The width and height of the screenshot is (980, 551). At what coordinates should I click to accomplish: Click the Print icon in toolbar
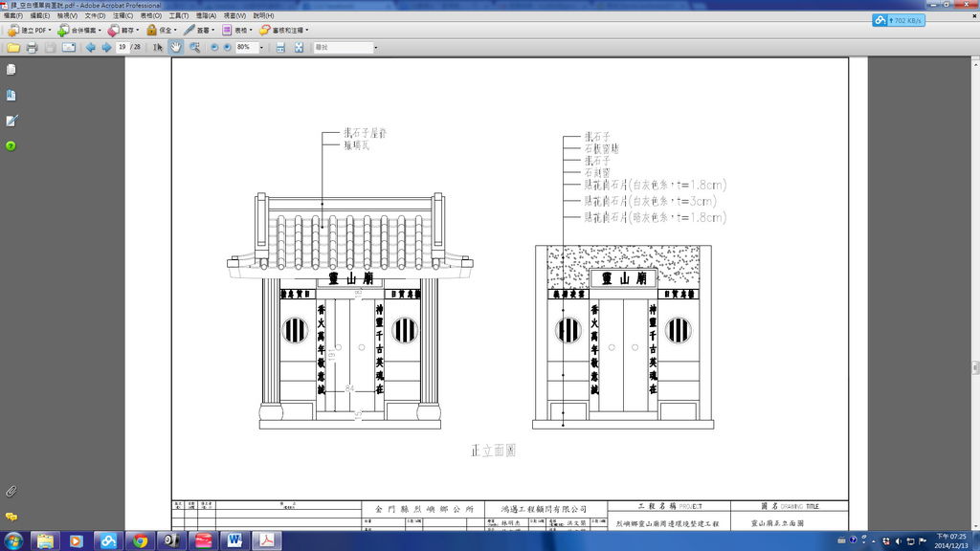click(32, 48)
